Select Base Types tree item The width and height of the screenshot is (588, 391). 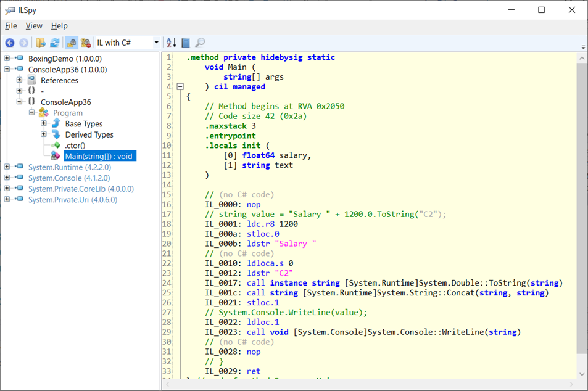[84, 124]
